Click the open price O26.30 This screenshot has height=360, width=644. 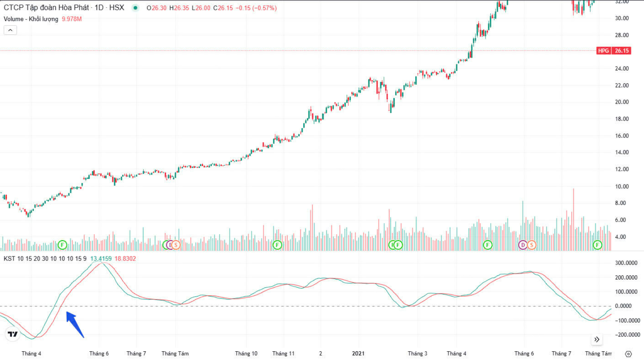click(156, 8)
